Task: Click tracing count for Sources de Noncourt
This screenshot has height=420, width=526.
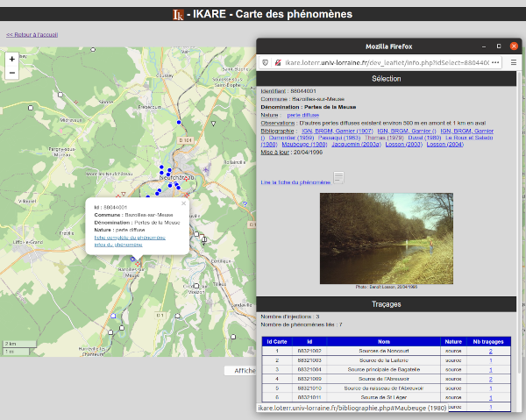Action: [490, 351]
